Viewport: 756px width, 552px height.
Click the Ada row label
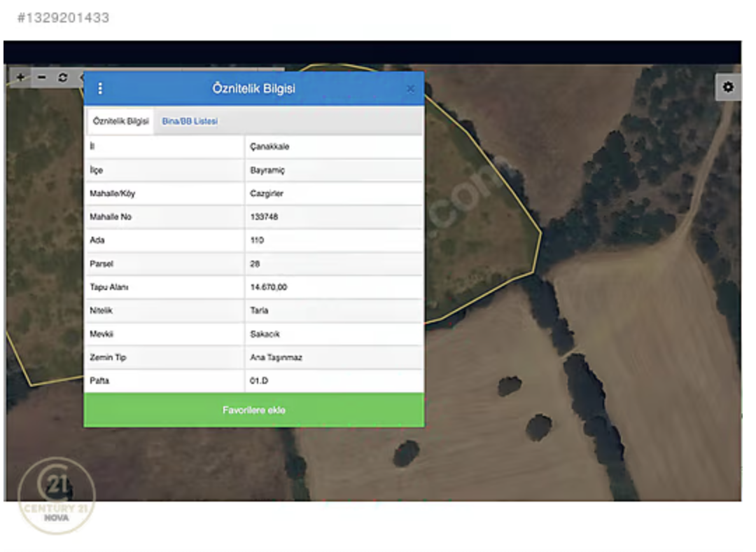[97, 240]
